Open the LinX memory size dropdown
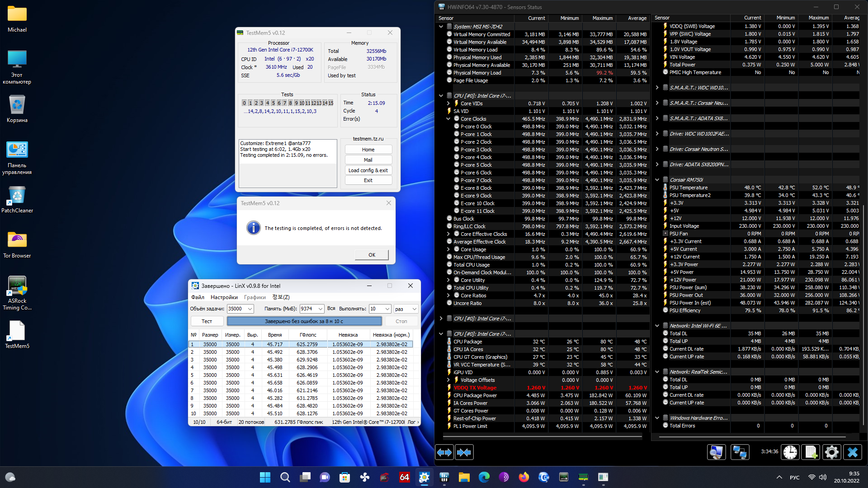 coord(320,309)
